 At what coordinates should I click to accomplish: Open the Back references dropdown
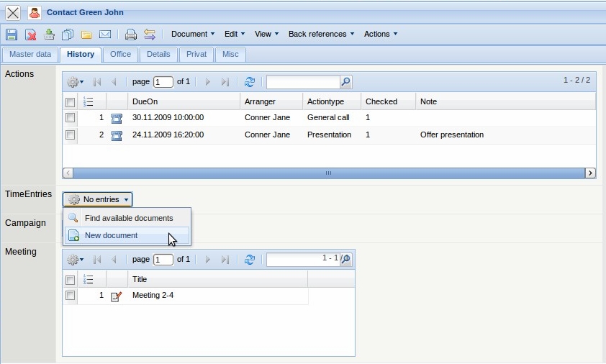pos(321,34)
